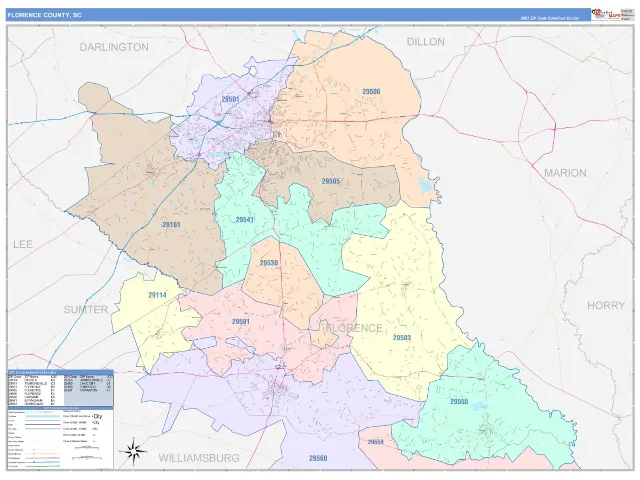Click the map symbols legend header bar
This screenshot has height=480, width=640.
click(x=60, y=408)
